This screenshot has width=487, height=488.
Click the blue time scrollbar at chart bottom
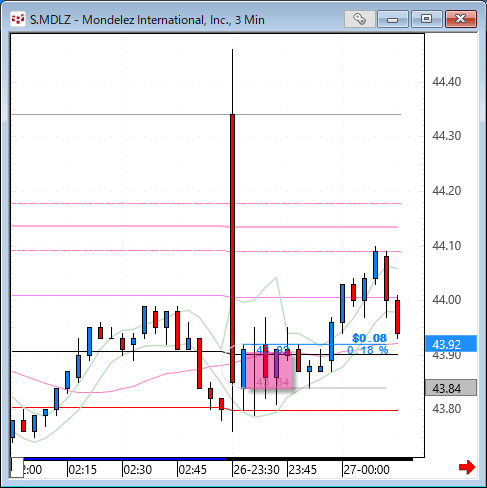[x=125, y=459]
